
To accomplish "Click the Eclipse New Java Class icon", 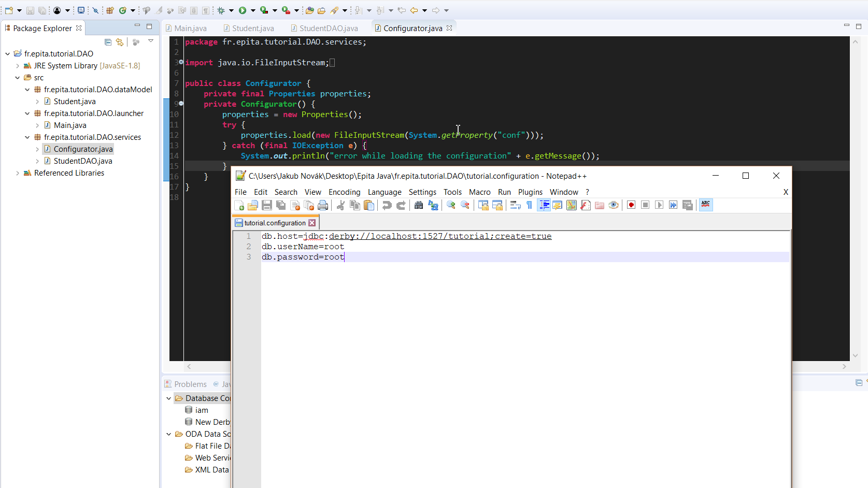I will click(123, 10).
